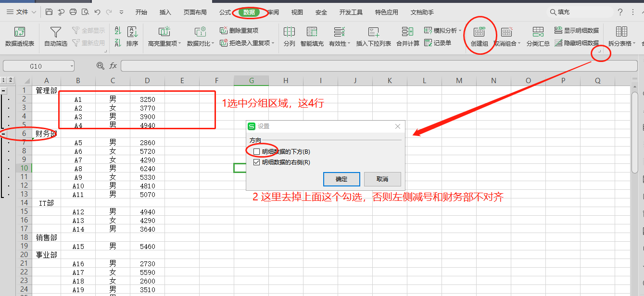Click outline level 2 button
The width and height of the screenshot is (644, 296).
point(11,80)
